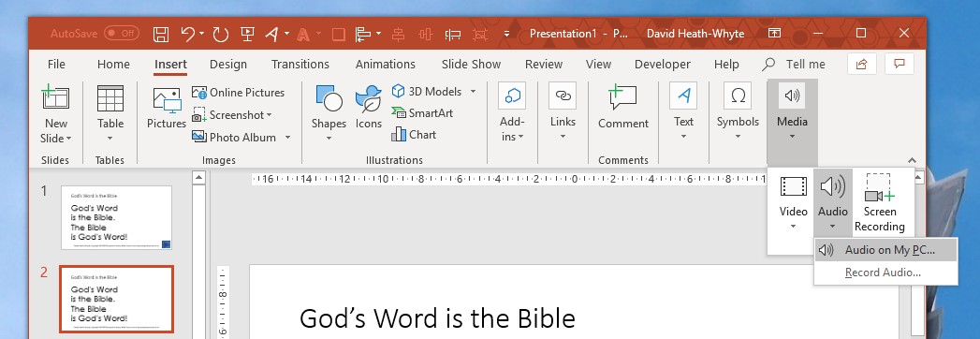Insert Online Pictures
The image size is (980, 339).
click(238, 93)
